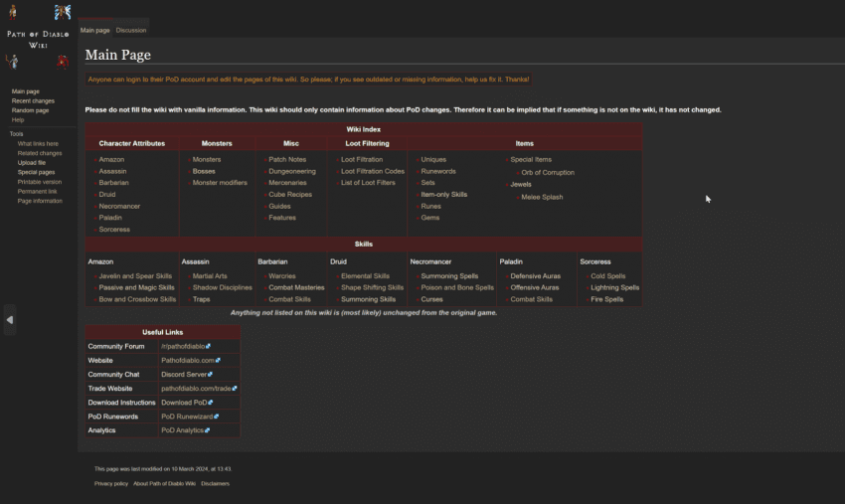This screenshot has width=845, height=504.
Task: Open Monster modifiers page
Action: point(220,183)
